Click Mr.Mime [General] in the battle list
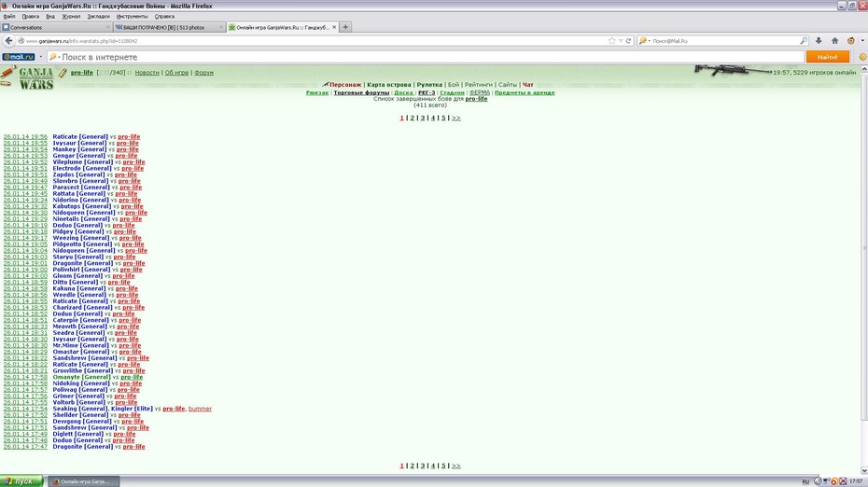Screen dimensions: 868x487 81,345
